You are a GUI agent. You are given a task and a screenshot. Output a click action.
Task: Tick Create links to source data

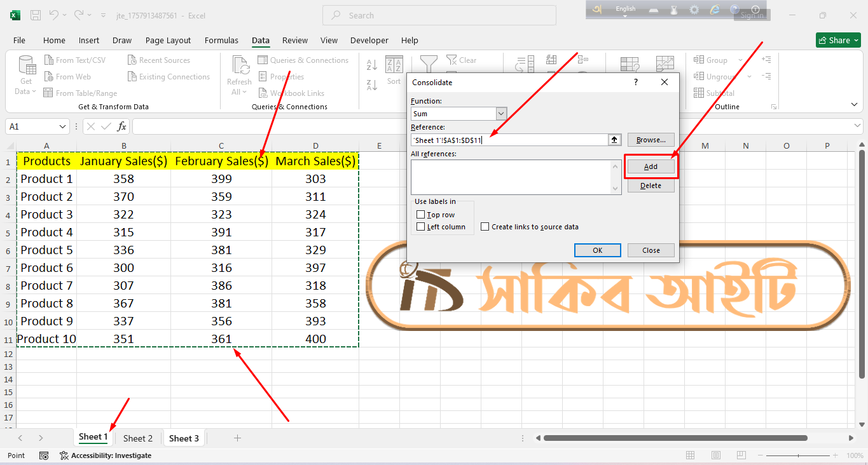tap(485, 227)
